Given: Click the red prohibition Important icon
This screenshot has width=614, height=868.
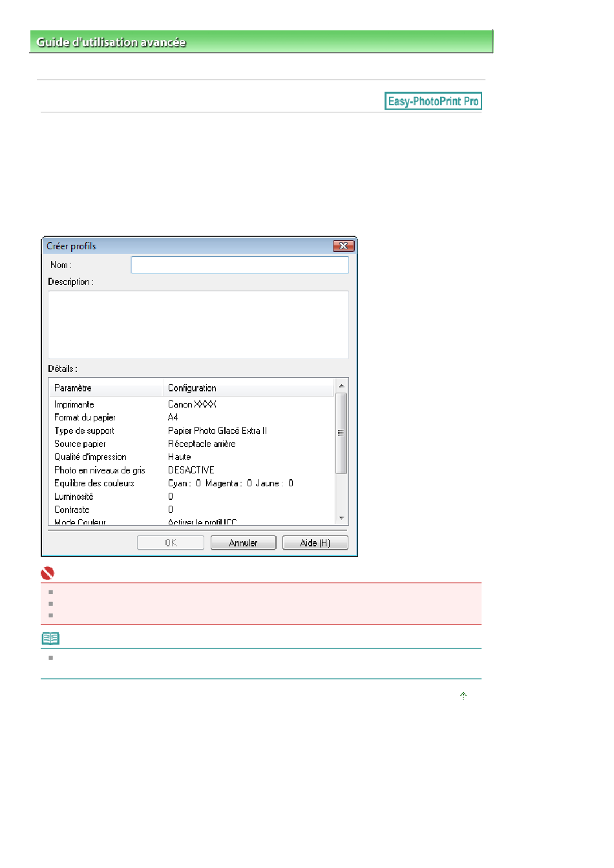Looking at the screenshot, I should coord(47,573).
